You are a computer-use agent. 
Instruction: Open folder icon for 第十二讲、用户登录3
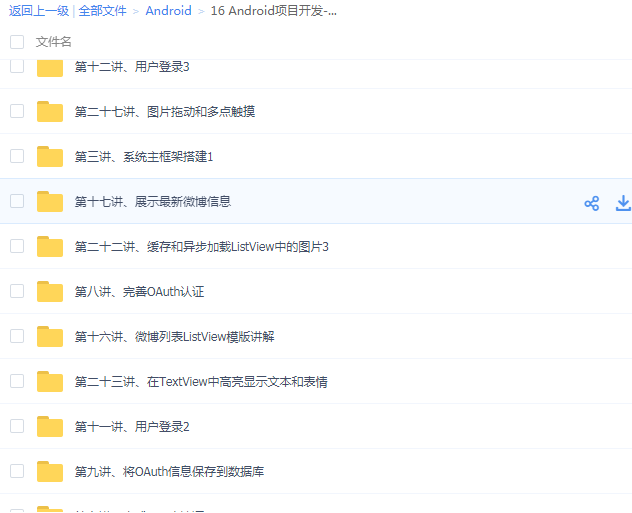(x=50, y=68)
